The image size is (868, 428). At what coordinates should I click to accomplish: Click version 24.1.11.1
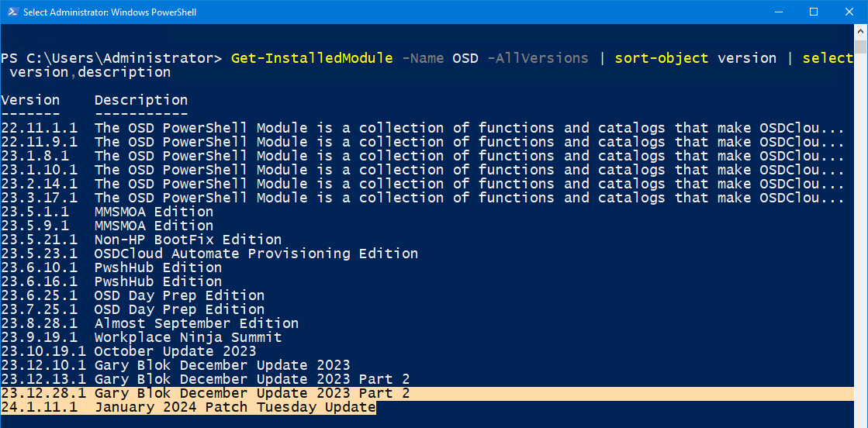40,408
